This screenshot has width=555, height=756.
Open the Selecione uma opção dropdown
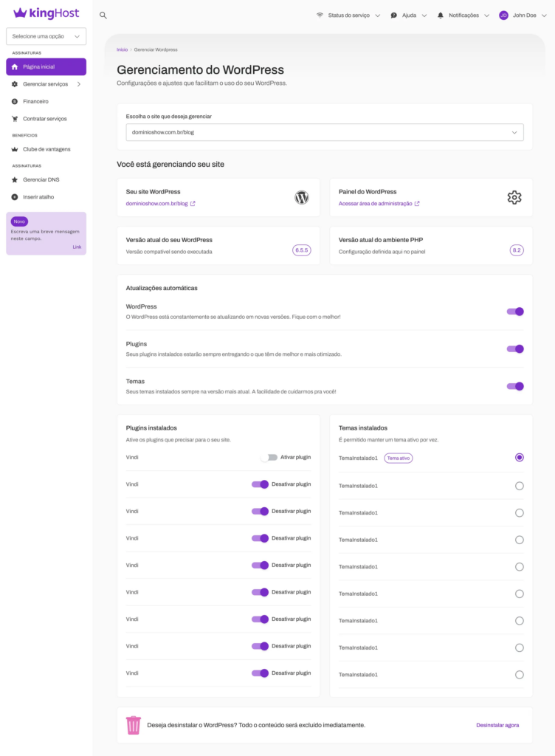pyautogui.click(x=46, y=36)
